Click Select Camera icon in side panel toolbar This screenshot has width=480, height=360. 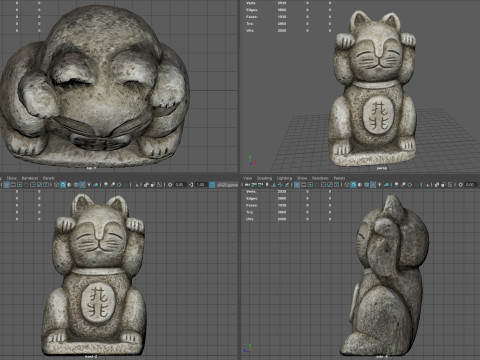coord(247,184)
